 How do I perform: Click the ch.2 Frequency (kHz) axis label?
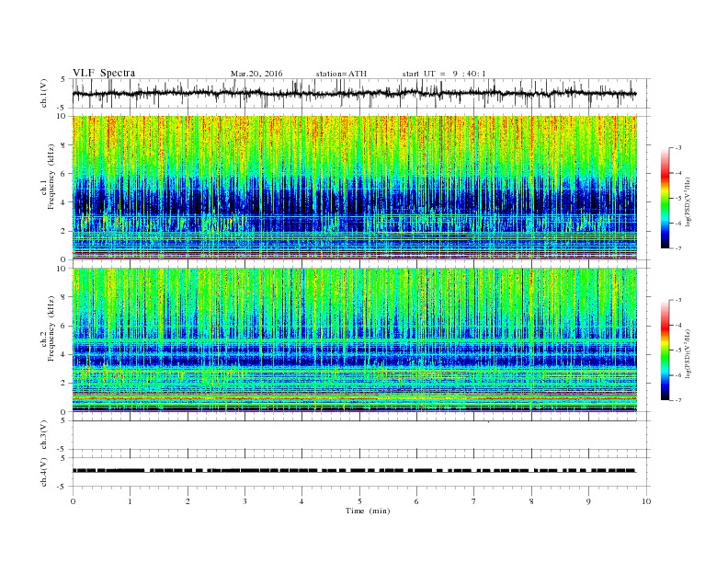(x=48, y=327)
